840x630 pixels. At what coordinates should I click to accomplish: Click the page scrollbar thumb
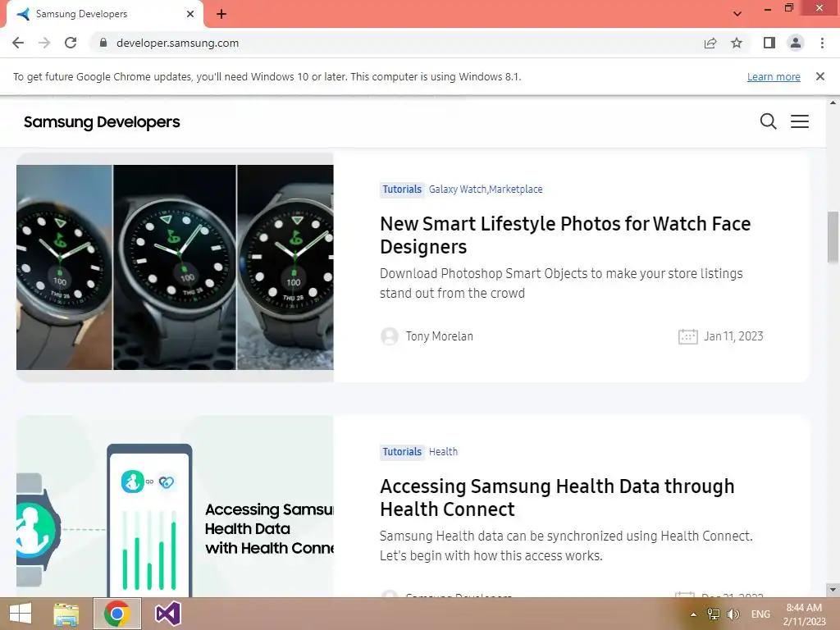pos(833,237)
